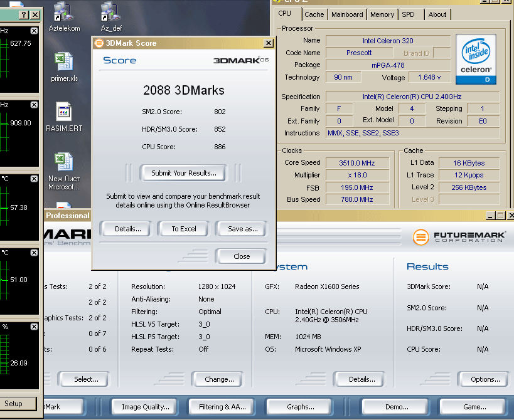Export score using To Excel button
The height and width of the screenshot is (420, 514).
(x=183, y=229)
